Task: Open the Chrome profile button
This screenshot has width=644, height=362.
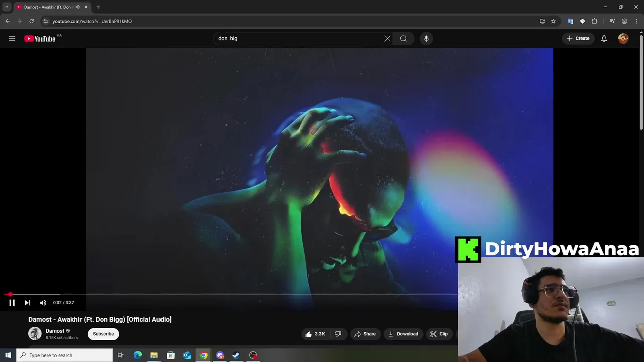Action: 624,21
